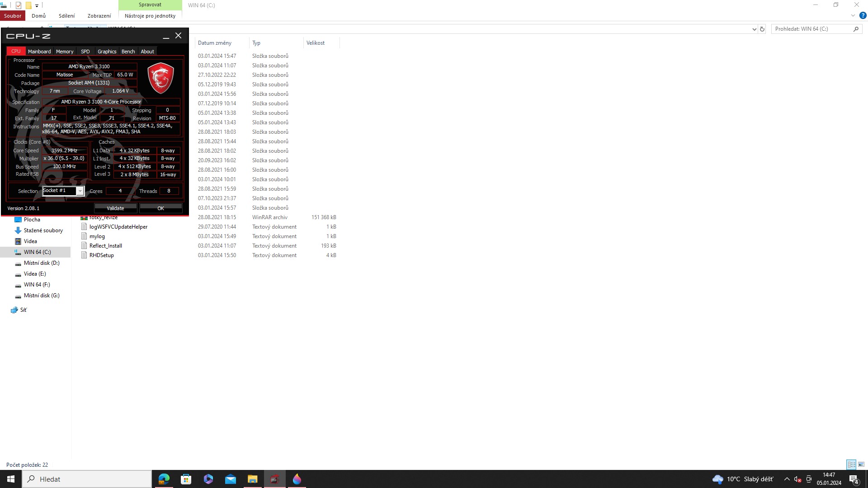Open the notification center icon
The height and width of the screenshot is (488, 868).
coord(854,479)
